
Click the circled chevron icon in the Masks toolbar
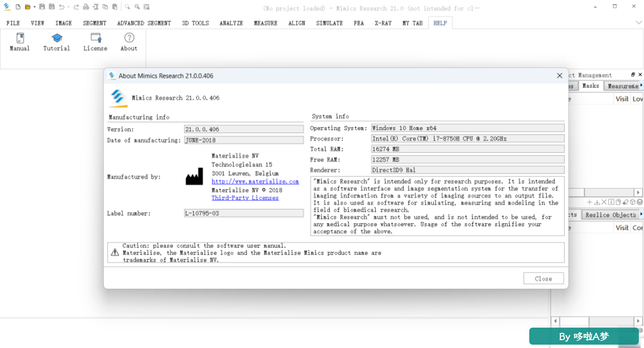[640, 202]
